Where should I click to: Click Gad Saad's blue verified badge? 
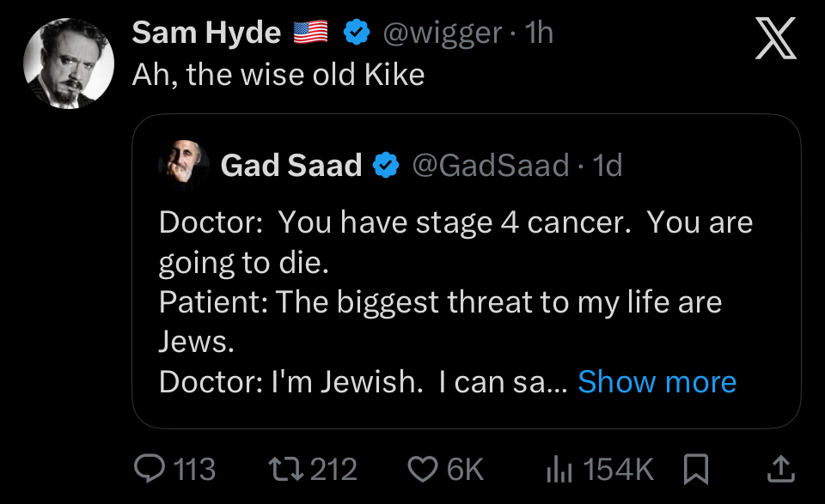385,165
